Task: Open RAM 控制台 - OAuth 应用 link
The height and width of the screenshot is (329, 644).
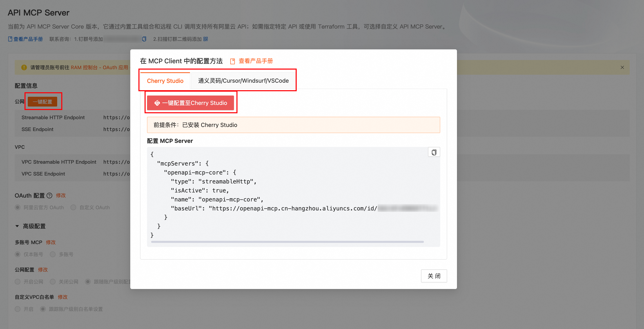Action: point(99,67)
